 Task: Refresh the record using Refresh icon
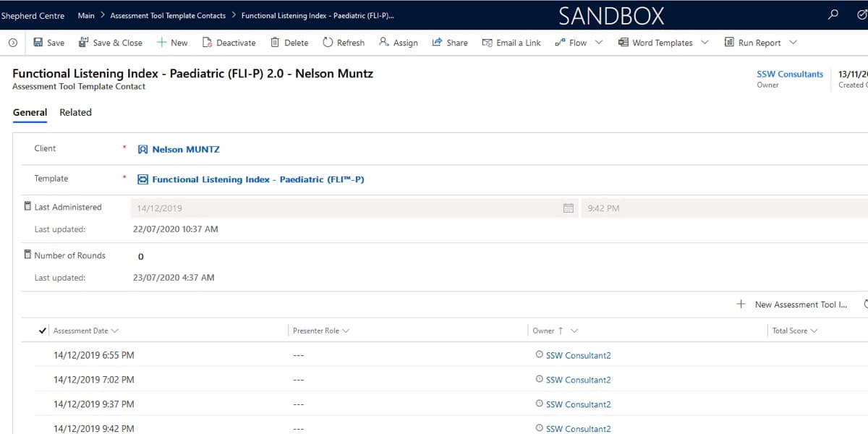pos(328,43)
